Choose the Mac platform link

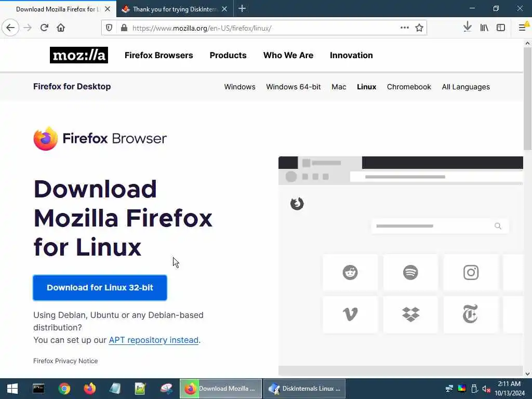coord(339,87)
